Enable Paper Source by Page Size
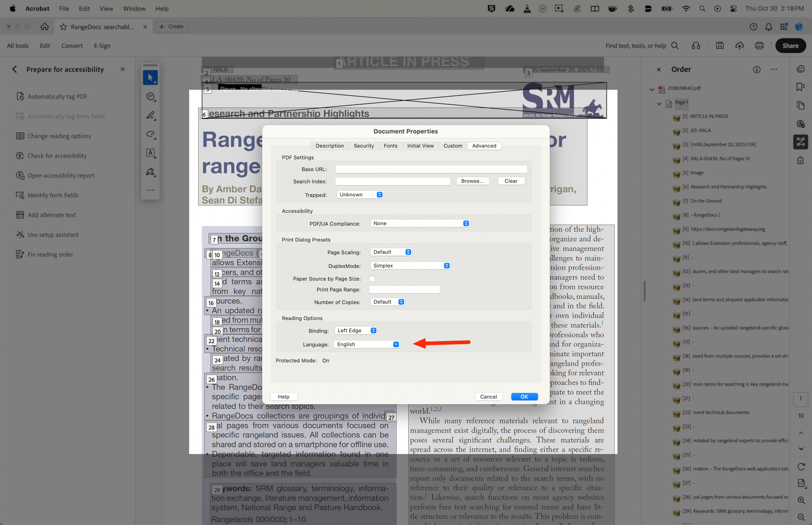 point(372,278)
